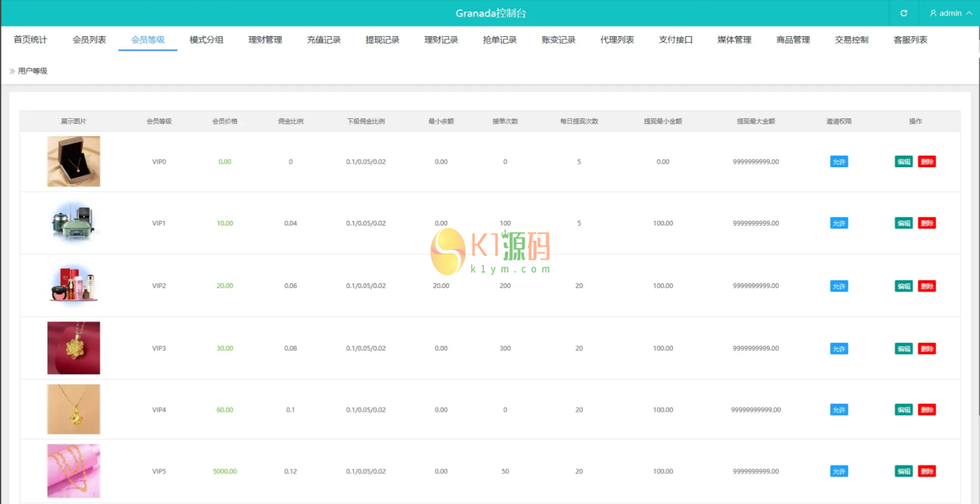
Task: Click the refresh icon in top bar
Action: pyautogui.click(x=903, y=13)
